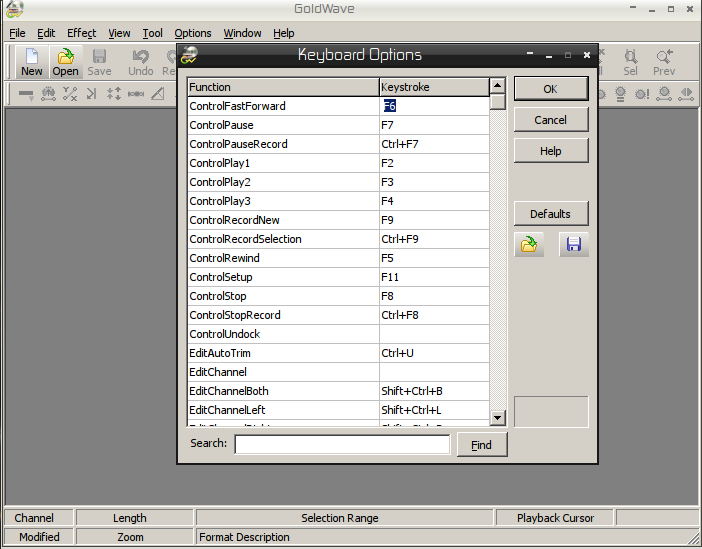
Task: Click the Y/X dynamics graph icon
Action: click(x=70, y=94)
